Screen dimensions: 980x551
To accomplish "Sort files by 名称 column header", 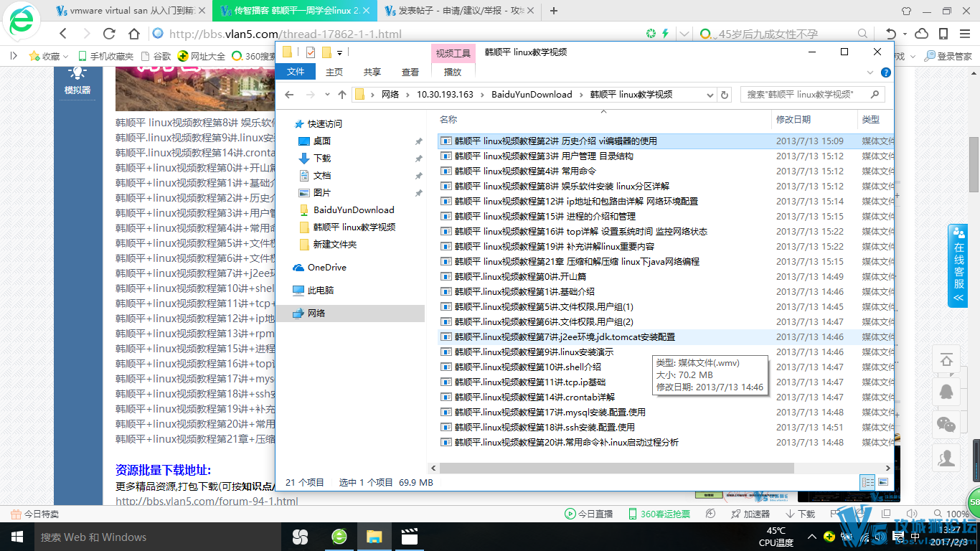I will (448, 120).
